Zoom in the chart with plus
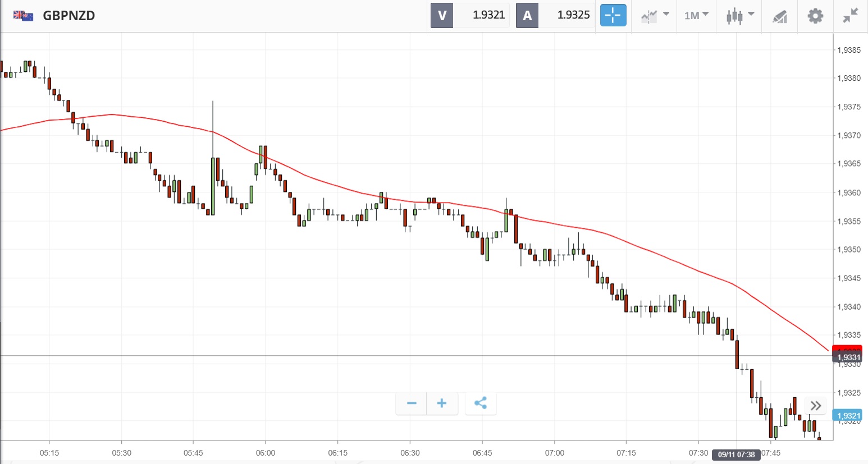This screenshot has width=868, height=464. pyautogui.click(x=442, y=403)
